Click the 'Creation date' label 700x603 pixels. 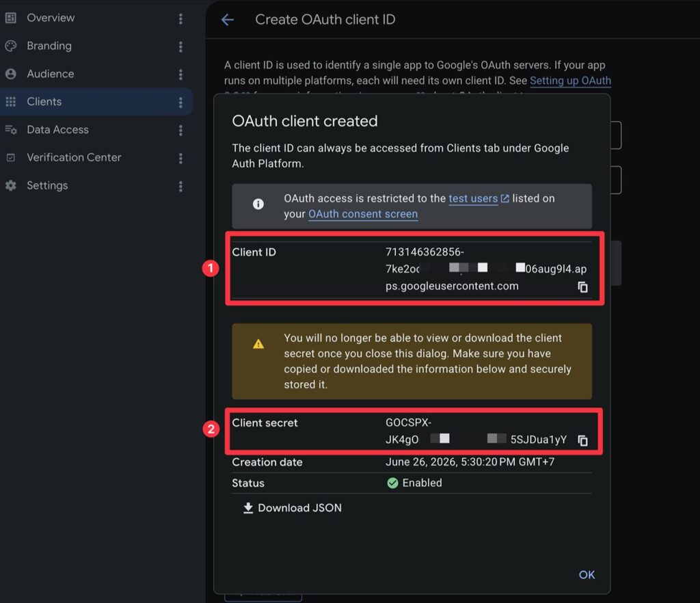coord(267,462)
